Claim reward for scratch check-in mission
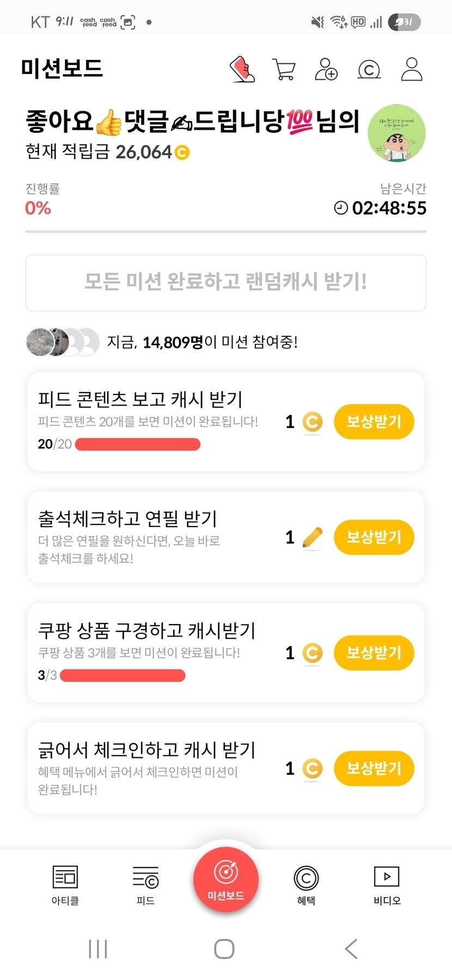452x980 pixels. 374,769
